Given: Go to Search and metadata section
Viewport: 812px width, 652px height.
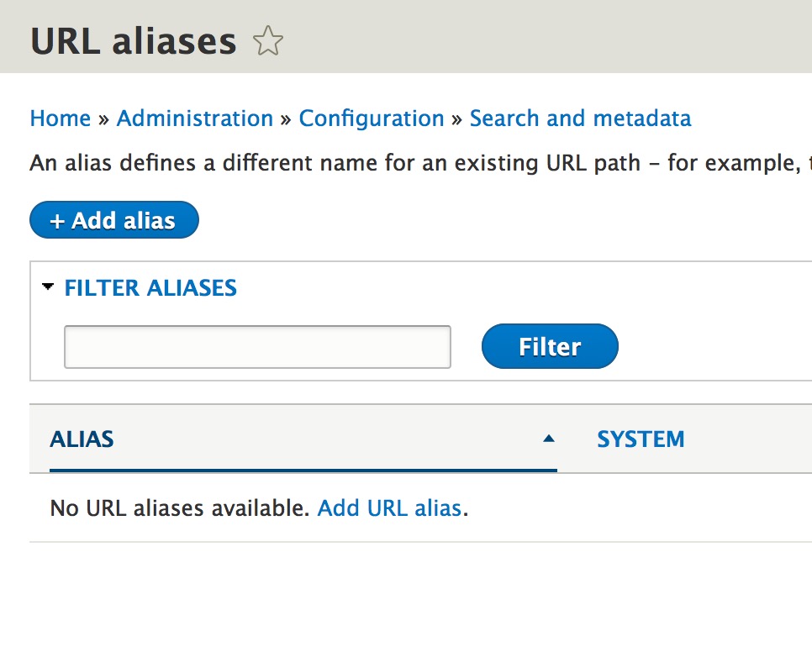Looking at the screenshot, I should (x=580, y=118).
